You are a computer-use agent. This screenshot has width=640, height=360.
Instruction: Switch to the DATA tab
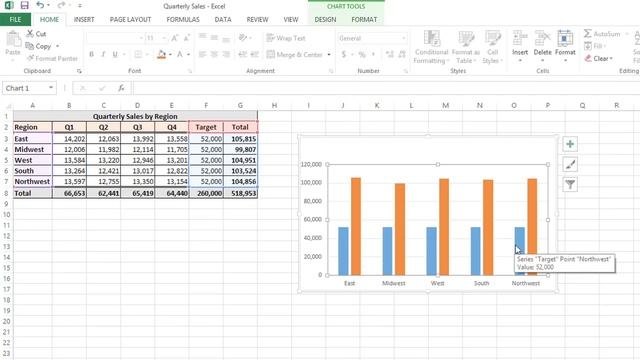tap(223, 19)
